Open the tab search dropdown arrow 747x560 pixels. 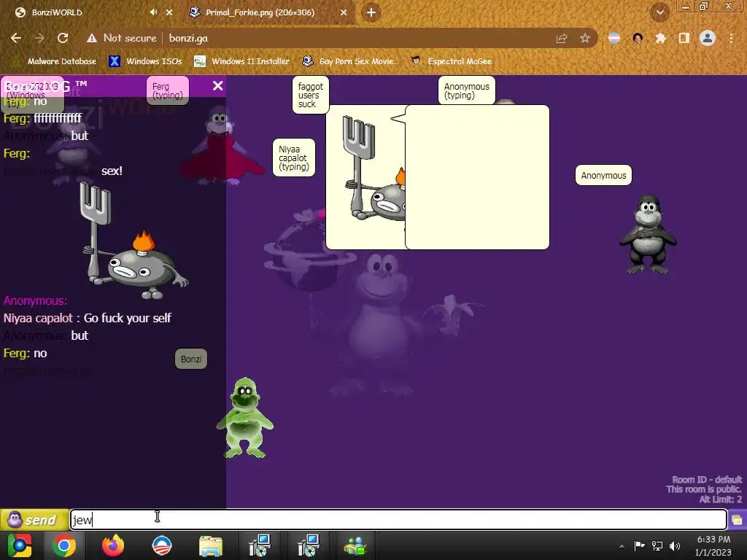point(660,12)
